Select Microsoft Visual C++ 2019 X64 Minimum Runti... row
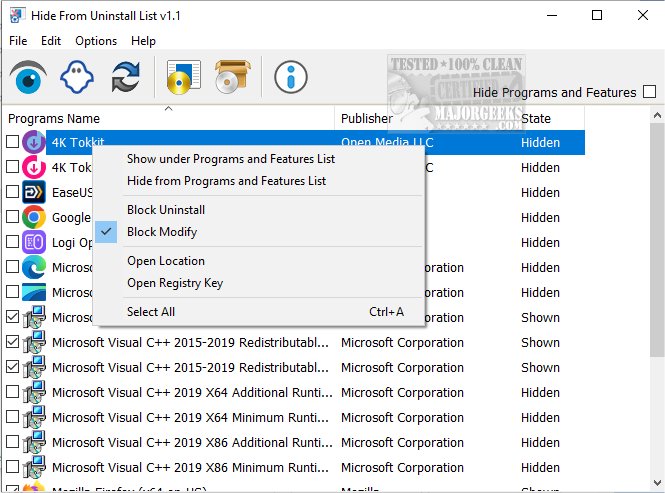Viewport: 665px width, 493px height. point(296,417)
